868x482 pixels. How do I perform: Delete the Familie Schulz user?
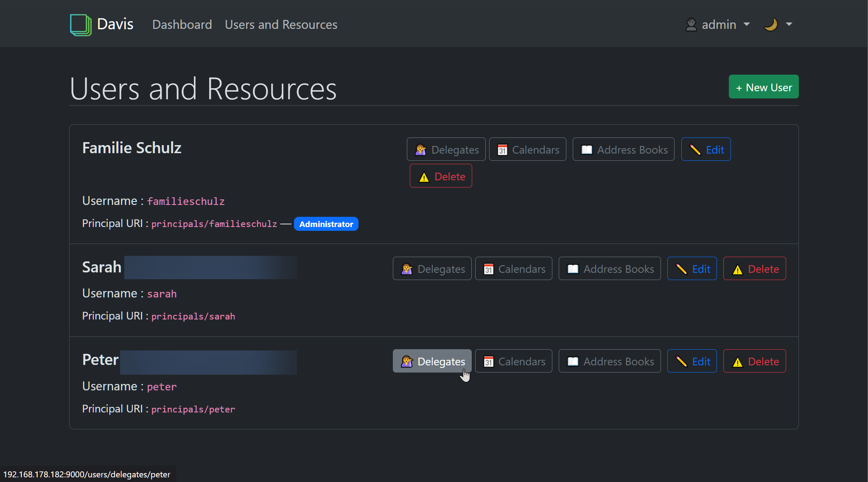[x=441, y=176]
